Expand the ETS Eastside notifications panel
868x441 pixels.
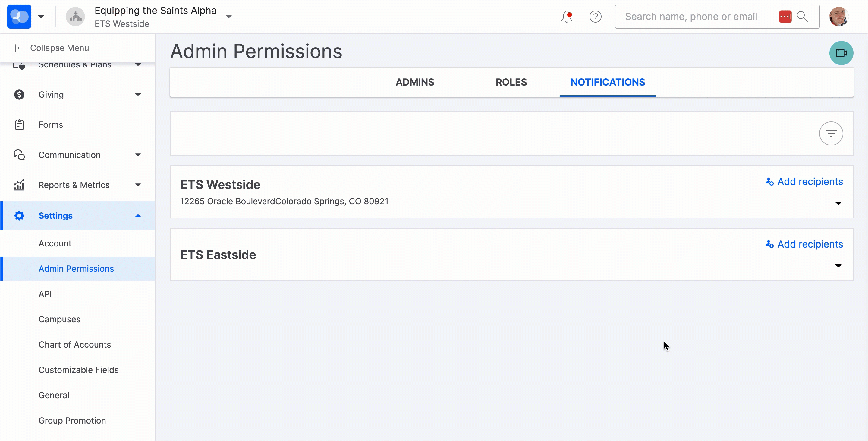point(839,265)
